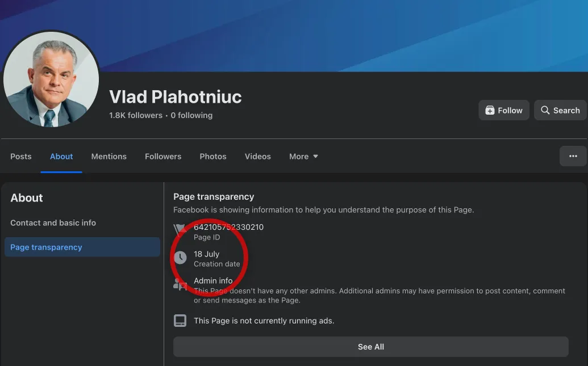Screen dimensions: 588x366
Task: Switch to the Posts tab
Action: pos(21,156)
